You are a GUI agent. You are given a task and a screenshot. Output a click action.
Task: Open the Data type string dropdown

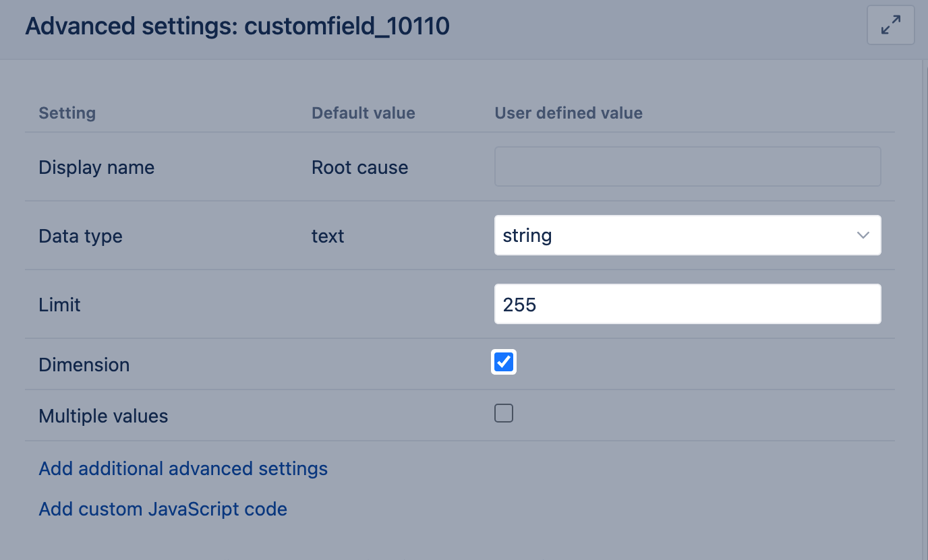coord(687,236)
